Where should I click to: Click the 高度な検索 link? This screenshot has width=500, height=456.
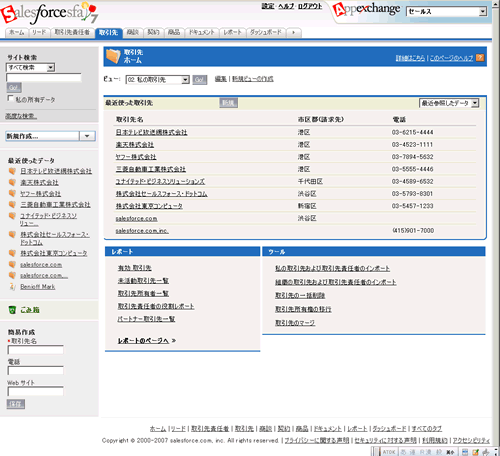coord(21,116)
